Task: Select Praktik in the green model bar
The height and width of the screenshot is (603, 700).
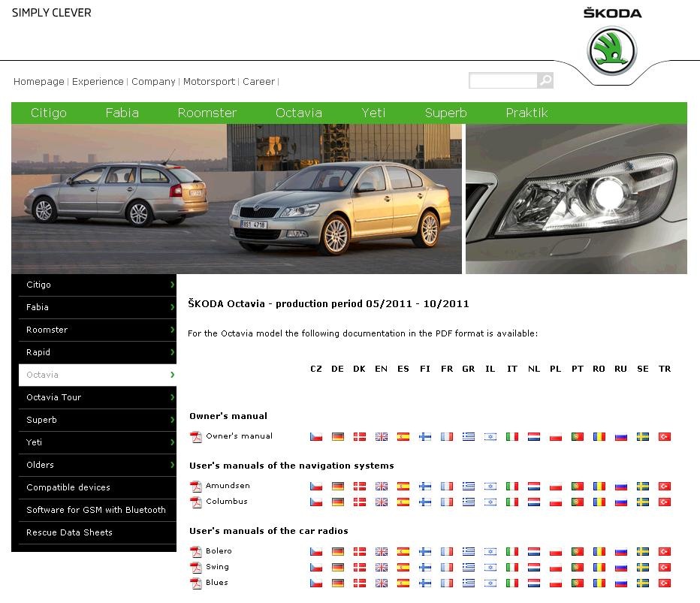Action: (527, 113)
